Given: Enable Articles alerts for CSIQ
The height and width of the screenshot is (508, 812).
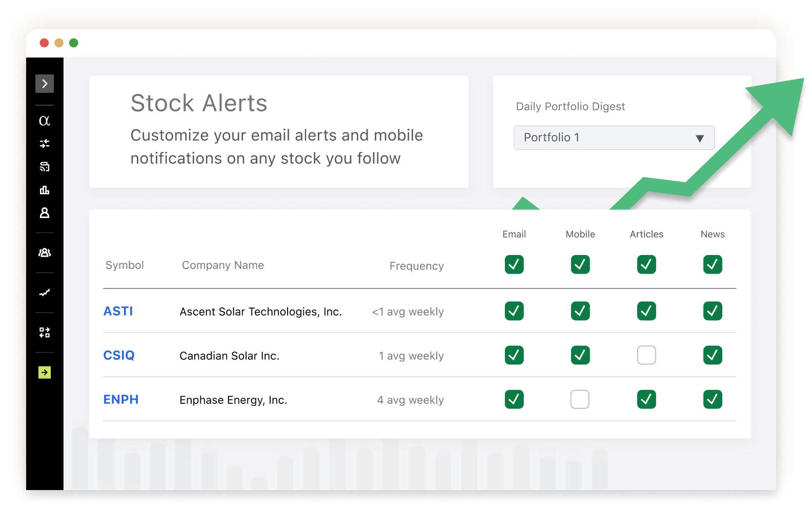Looking at the screenshot, I should [646, 355].
